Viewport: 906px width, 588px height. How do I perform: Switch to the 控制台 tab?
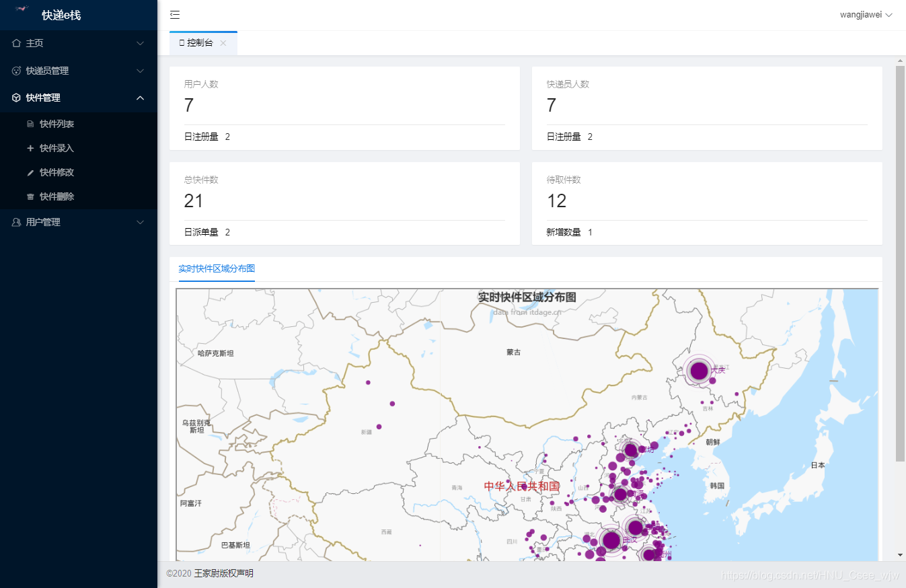coord(199,43)
